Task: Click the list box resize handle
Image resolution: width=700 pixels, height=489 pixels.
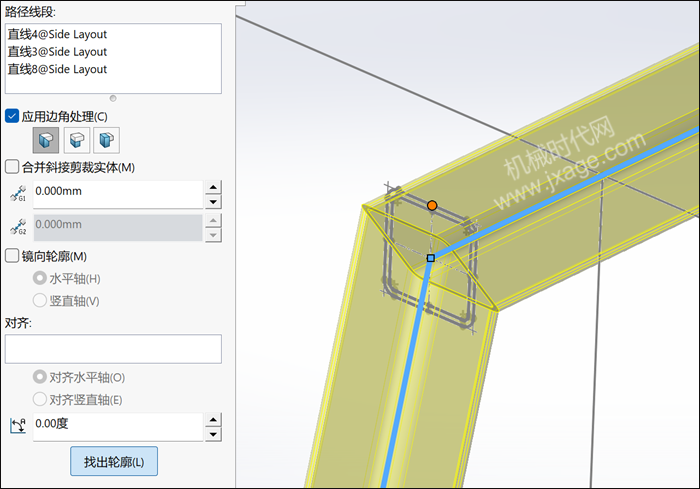Action: [x=113, y=98]
